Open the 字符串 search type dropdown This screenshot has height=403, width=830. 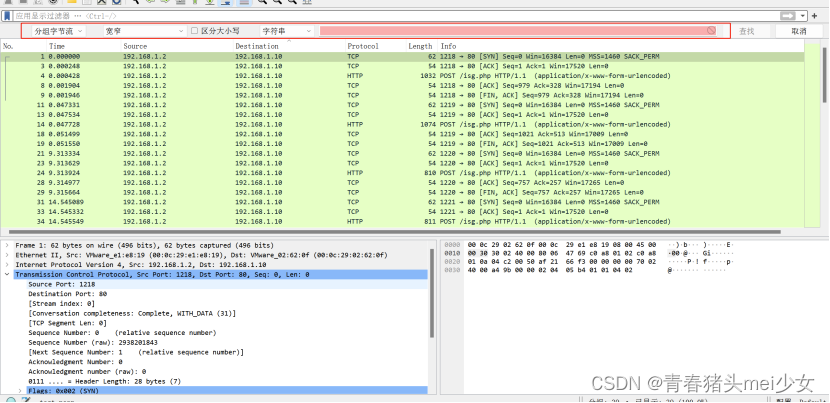(287, 31)
